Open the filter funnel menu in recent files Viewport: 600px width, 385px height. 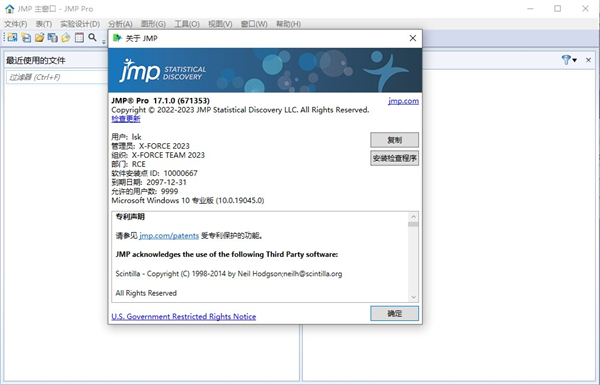(x=569, y=60)
